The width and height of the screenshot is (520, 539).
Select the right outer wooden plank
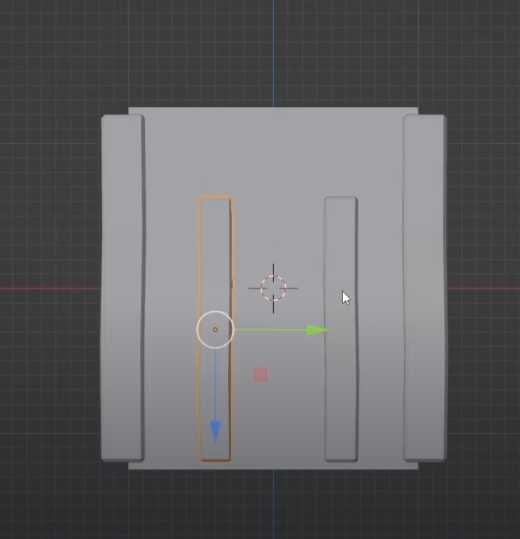(425, 288)
